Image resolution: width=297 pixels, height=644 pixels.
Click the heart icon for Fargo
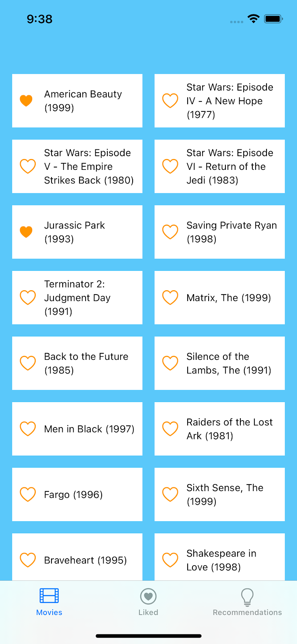click(28, 494)
